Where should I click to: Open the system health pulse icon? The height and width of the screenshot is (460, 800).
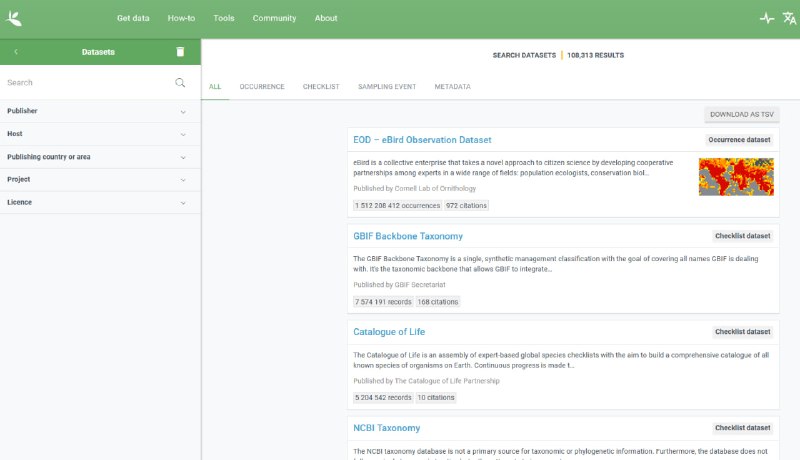pos(767,18)
